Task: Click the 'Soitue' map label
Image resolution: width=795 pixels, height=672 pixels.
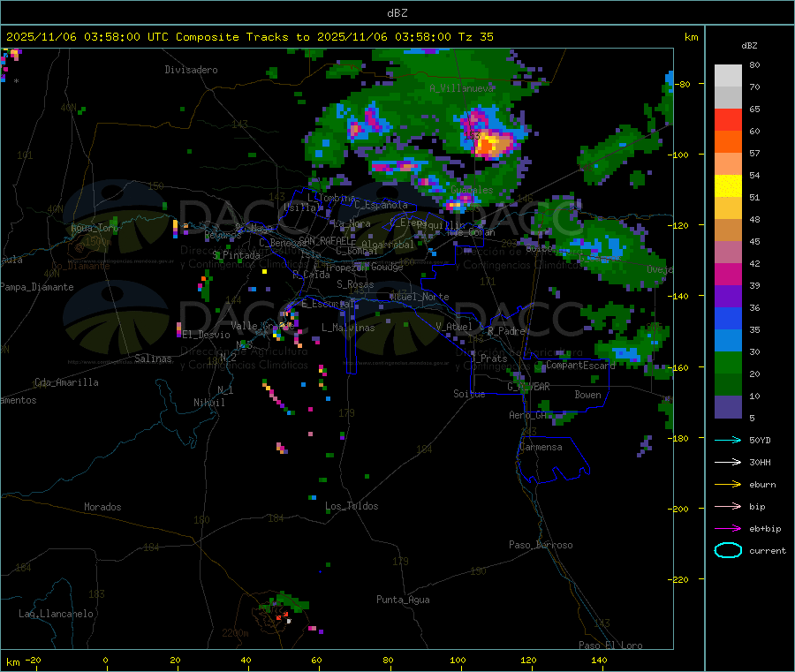Action: click(469, 394)
